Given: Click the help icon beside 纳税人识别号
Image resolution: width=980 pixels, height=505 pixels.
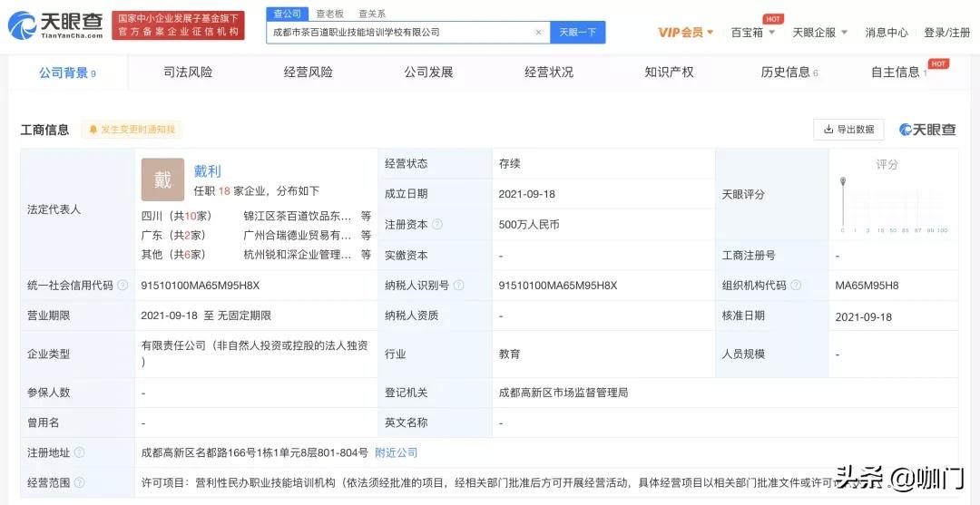Looking at the screenshot, I should 459,286.
